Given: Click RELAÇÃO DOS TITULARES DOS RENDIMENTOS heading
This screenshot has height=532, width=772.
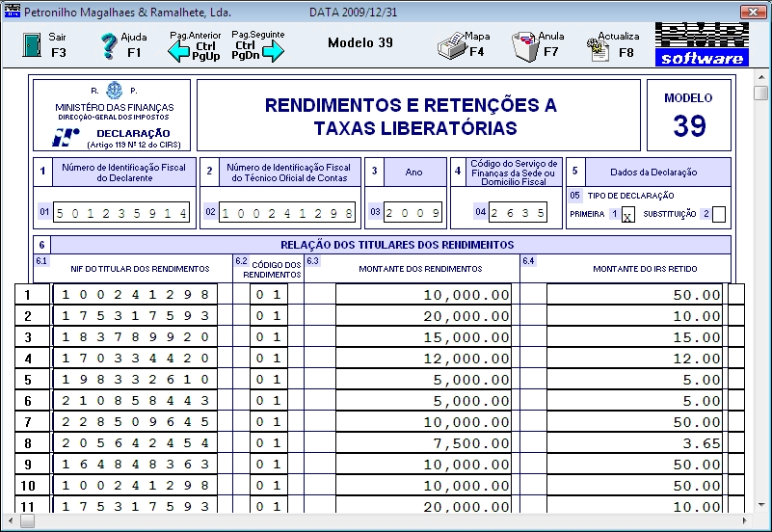Looking at the screenshot, I should coord(397,245).
